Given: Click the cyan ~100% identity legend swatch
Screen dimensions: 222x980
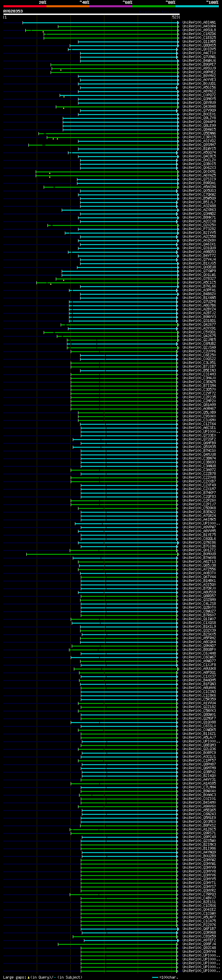Looking at the screenshot, I should [197, 6].
